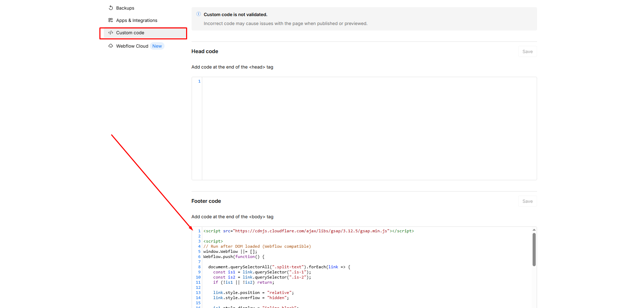The width and height of the screenshot is (644, 308).
Task: Click 'Add code at the end of the <body> tag'
Action: [x=232, y=217]
